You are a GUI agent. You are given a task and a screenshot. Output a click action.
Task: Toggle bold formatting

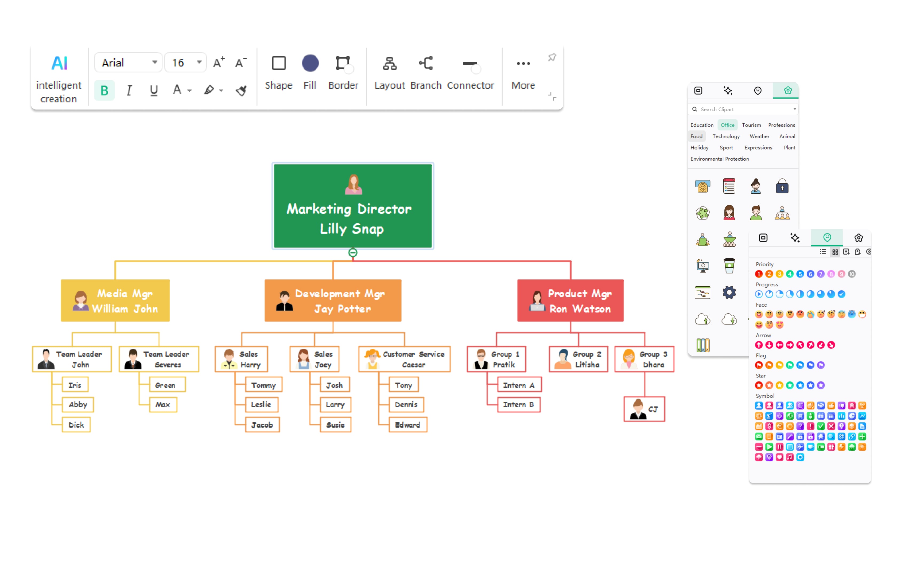pos(104,90)
